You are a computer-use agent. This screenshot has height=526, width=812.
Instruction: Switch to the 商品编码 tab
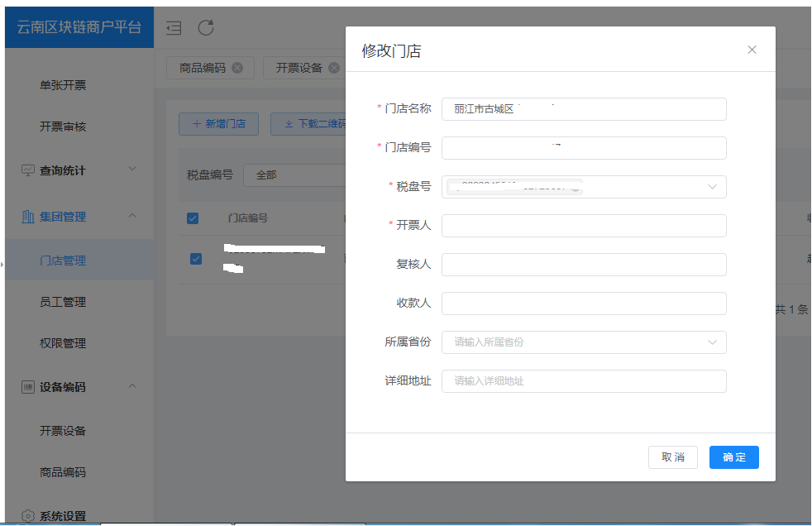[x=203, y=68]
